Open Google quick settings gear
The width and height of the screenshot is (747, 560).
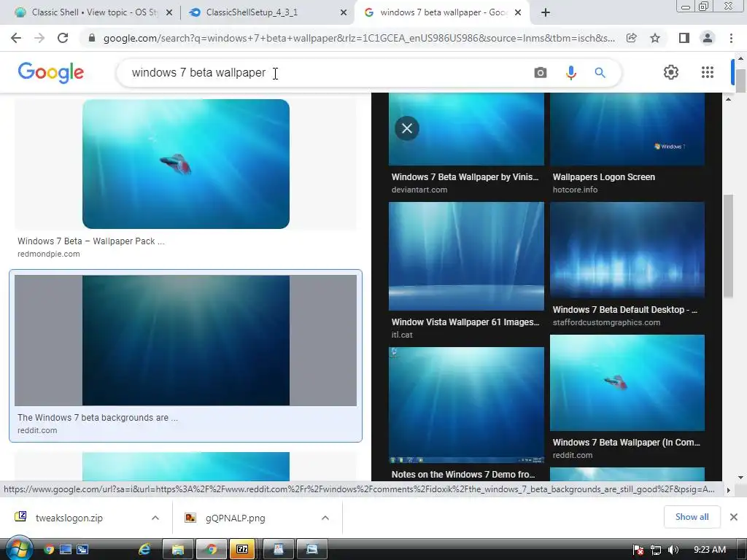(671, 72)
